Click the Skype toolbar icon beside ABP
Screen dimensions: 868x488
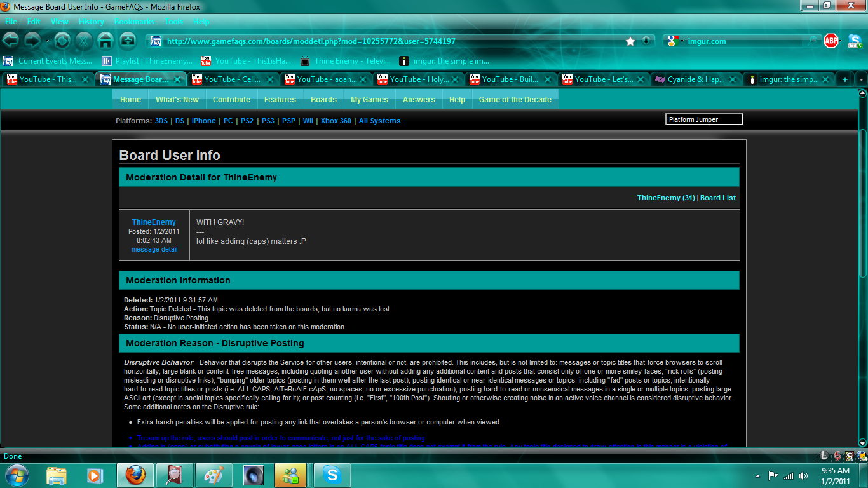click(855, 41)
